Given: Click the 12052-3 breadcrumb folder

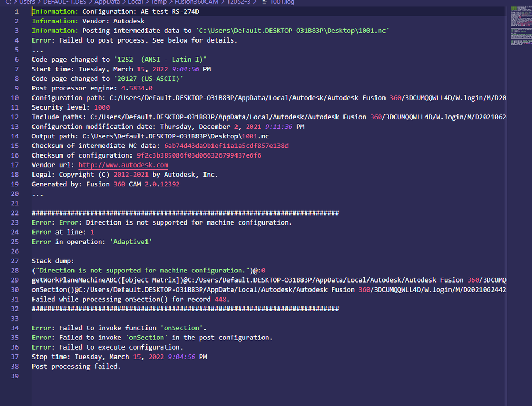Looking at the screenshot, I should click(239, 2).
